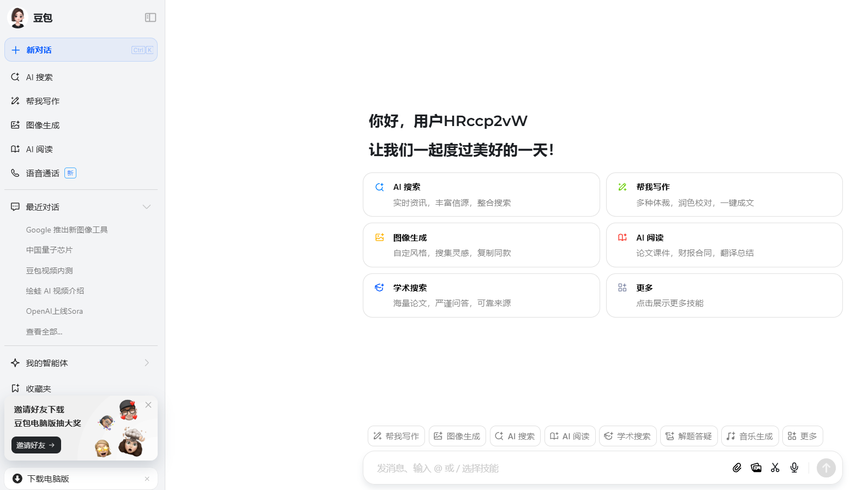868x490 pixels.
Task: Open 帮我写作 in the sidebar
Action: point(81,101)
